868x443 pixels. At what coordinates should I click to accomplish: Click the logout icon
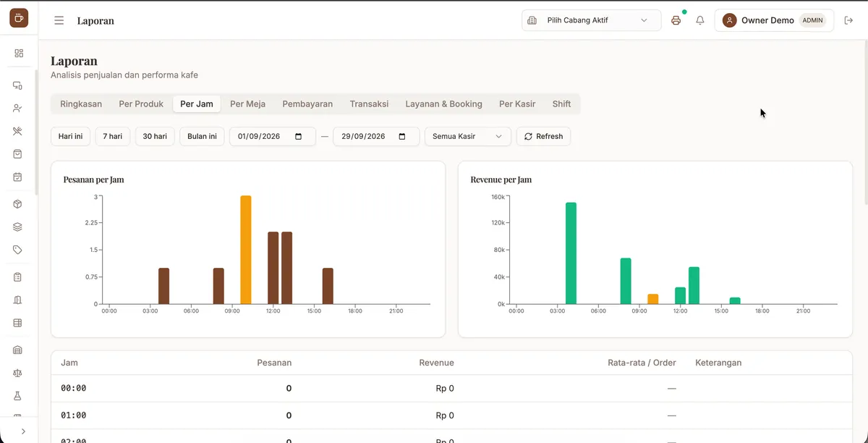click(849, 20)
